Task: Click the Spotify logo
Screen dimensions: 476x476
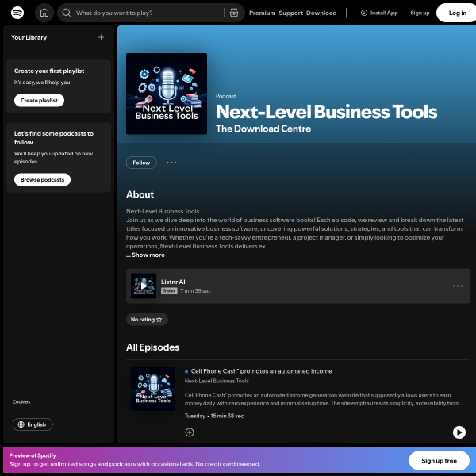Action: point(17,13)
